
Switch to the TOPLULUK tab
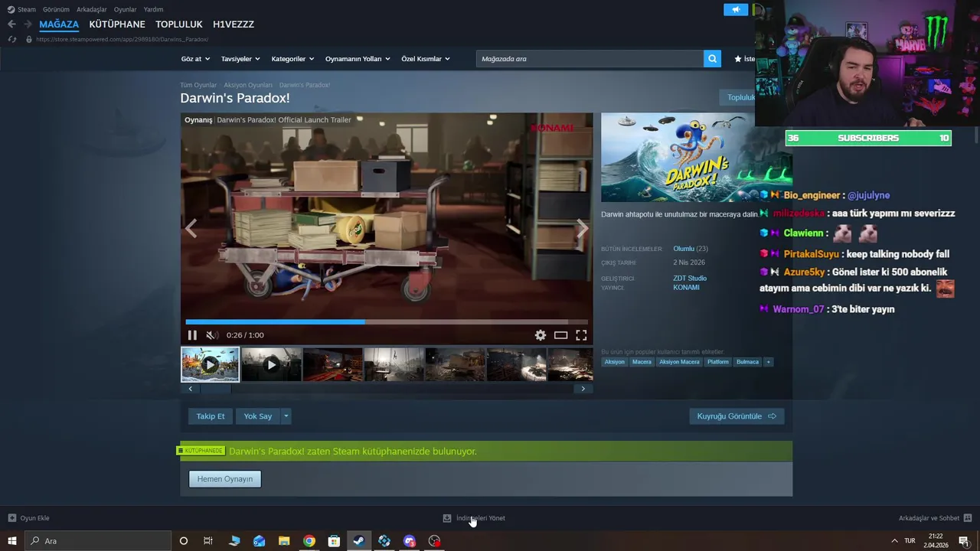point(179,24)
